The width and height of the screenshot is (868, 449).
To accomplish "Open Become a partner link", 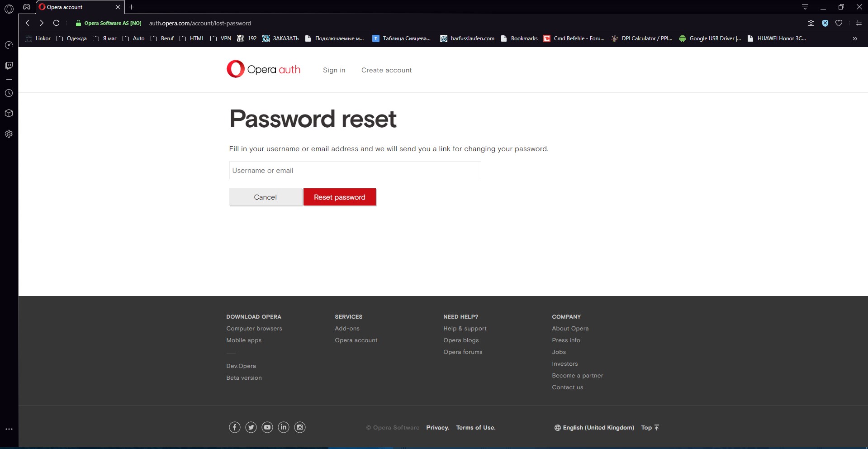I will click(577, 376).
